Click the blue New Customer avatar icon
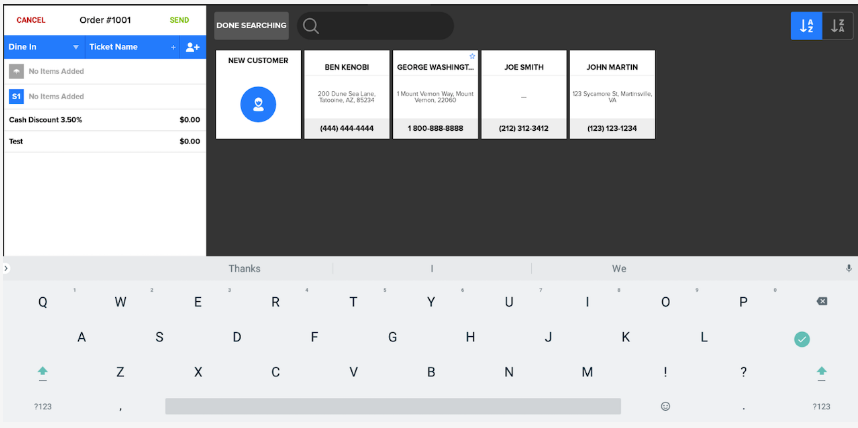 click(258, 105)
